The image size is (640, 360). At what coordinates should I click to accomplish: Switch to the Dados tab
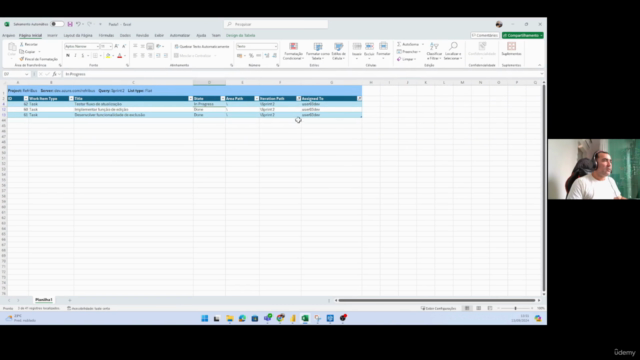(x=125, y=36)
